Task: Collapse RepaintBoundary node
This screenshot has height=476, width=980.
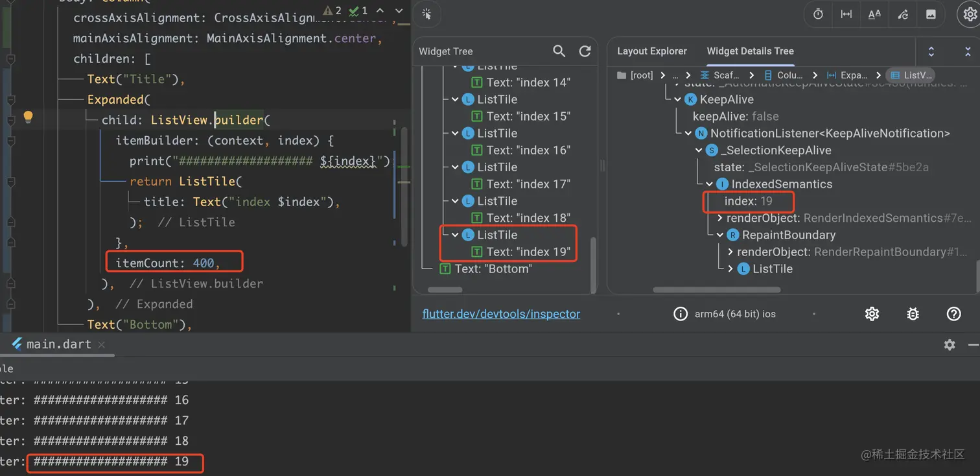Action: click(720, 235)
